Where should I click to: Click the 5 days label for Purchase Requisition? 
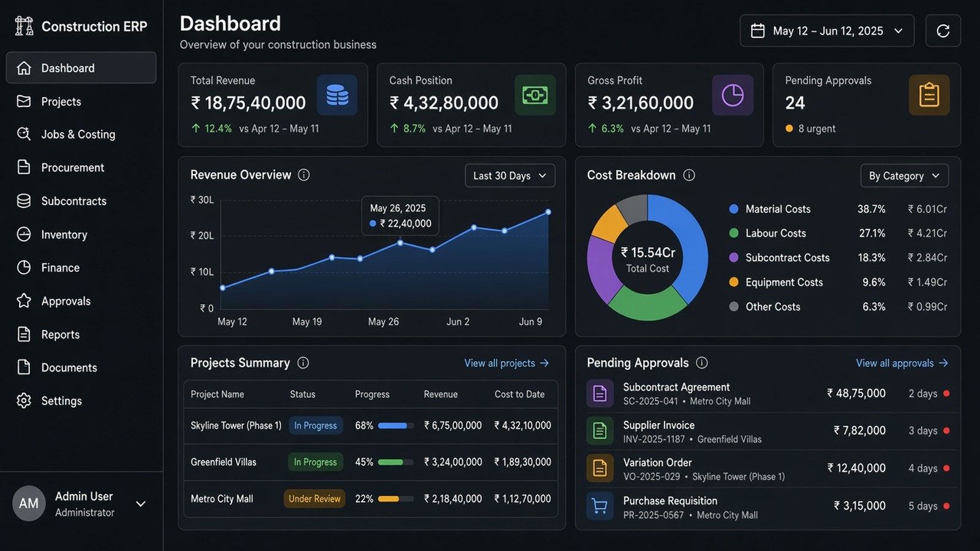(923, 506)
